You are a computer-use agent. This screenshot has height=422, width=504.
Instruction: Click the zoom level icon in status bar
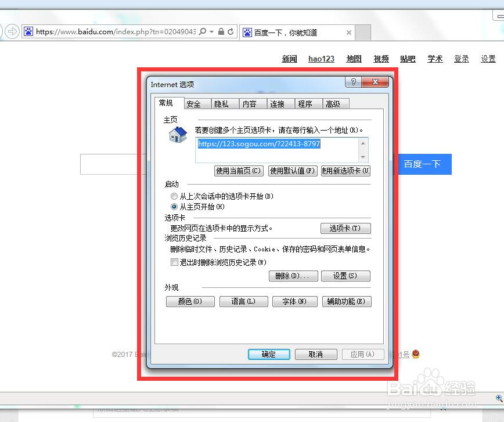(x=499, y=399)
